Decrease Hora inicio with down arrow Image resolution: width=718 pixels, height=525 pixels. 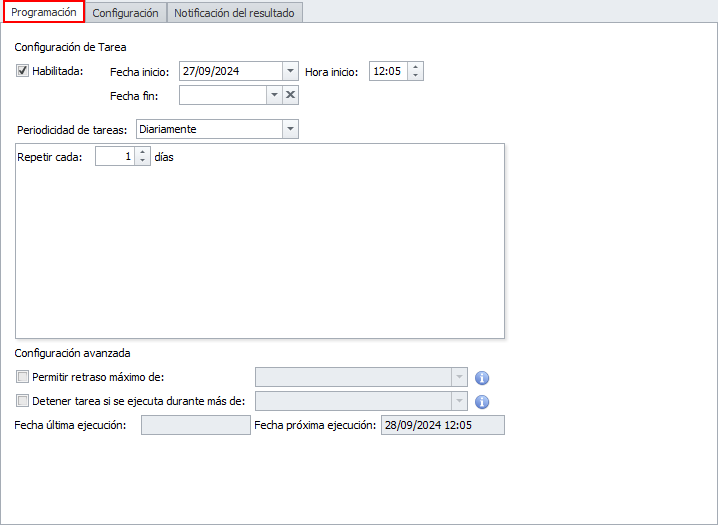click(415, 76)
